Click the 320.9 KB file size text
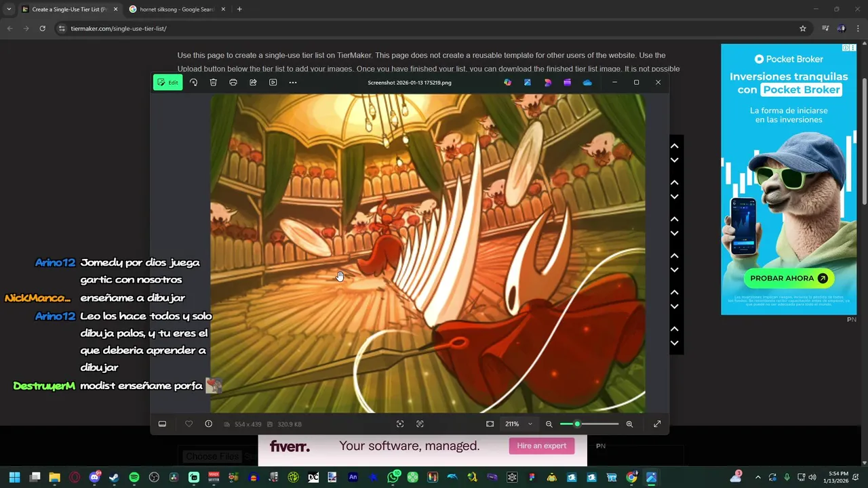 point(290,424)
